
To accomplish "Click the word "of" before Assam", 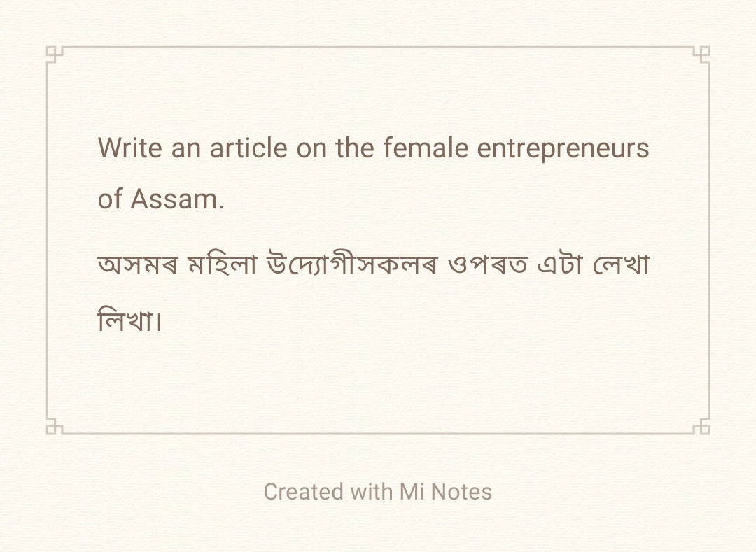I will (111, 199).
